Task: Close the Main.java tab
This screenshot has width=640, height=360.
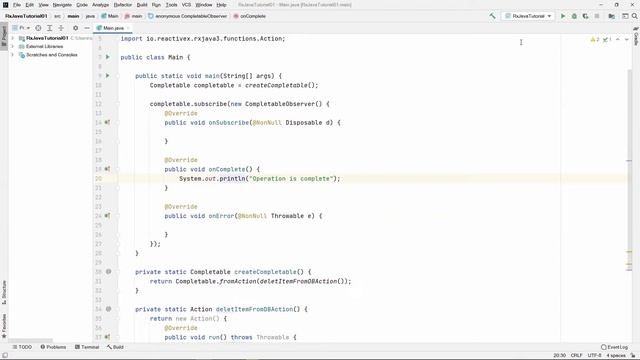Action: (128, 28)
